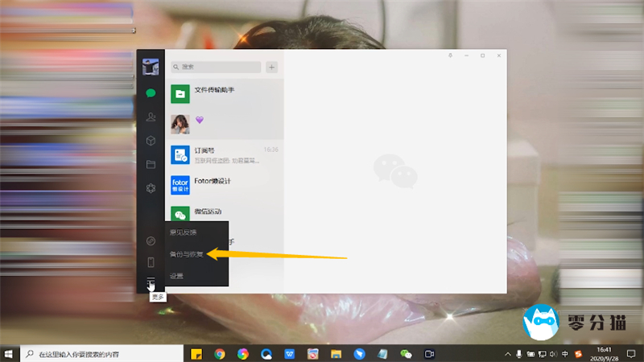Open the 订阅号 subscriptions conversation
This screenshot has height=362, width=644.
pos(224,154)
